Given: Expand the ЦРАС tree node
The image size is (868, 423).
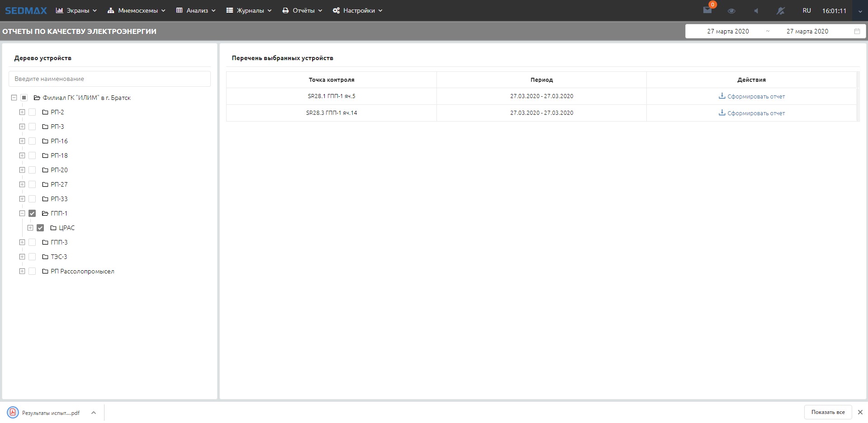Looking at the screenshot, I should click(x=30, y=228).
